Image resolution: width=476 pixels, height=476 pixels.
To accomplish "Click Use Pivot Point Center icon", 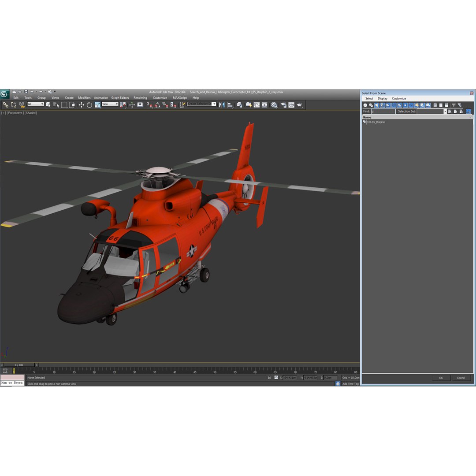I will [x=123, y=105].
